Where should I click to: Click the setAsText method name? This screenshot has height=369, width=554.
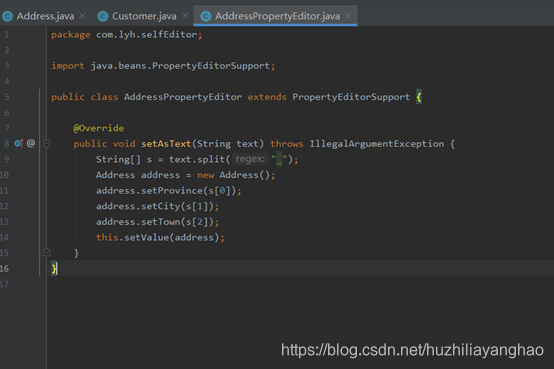pos(166,144)
